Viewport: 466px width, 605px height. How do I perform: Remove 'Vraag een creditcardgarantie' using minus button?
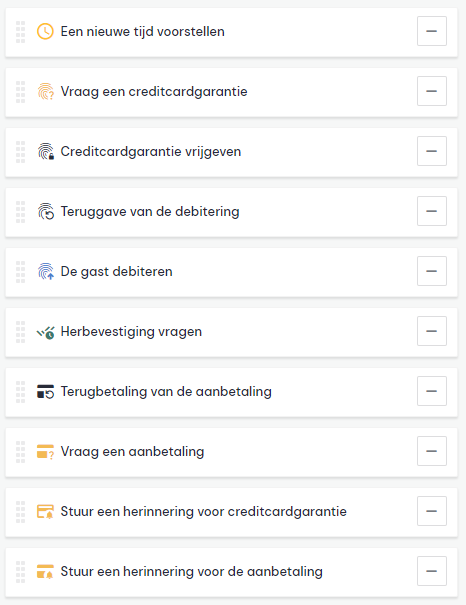432,91
